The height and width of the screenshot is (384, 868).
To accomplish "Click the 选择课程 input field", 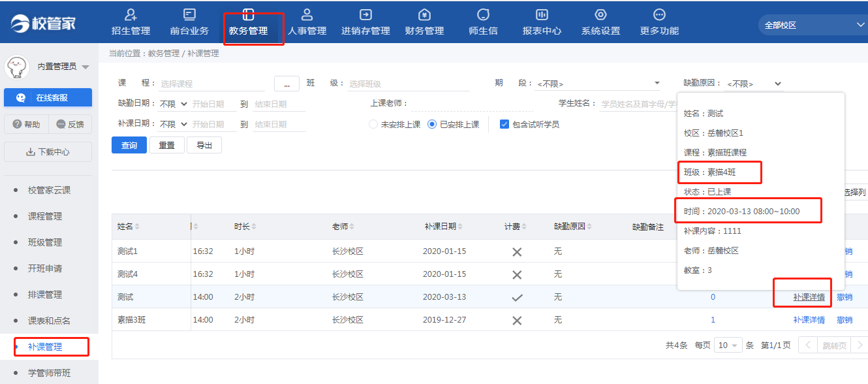I will [211, 84].
